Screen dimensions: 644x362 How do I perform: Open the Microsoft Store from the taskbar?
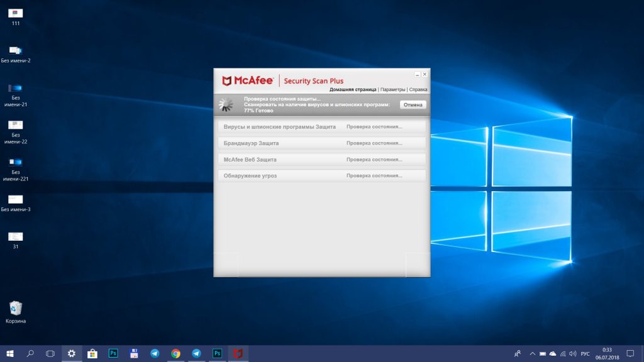pos(91,353)
